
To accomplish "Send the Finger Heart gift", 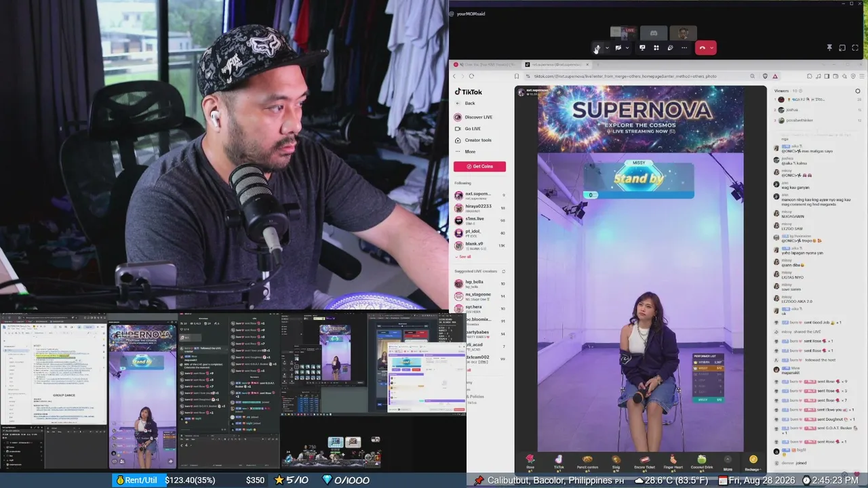I will [x=673, y=462].
